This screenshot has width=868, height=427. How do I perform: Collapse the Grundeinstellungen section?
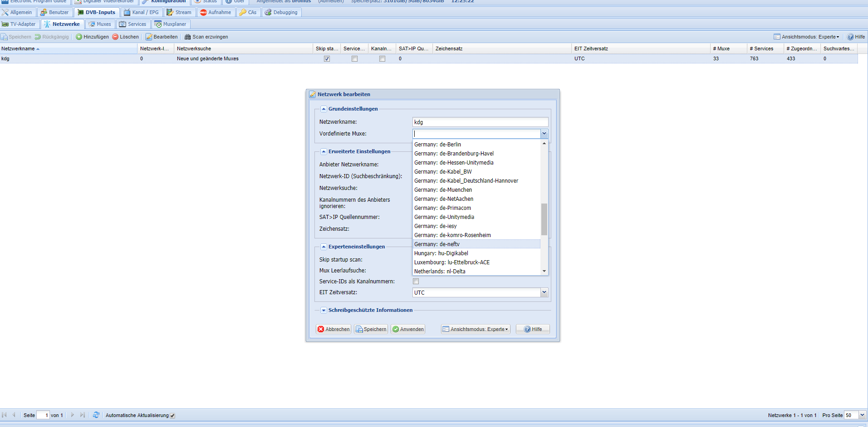coord(324,109)
